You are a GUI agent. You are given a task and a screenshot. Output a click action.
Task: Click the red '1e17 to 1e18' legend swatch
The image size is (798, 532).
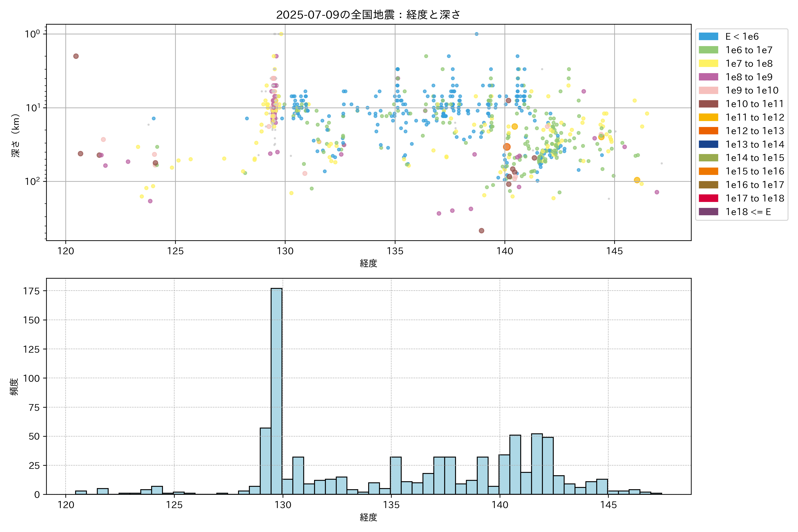tap(708, 198)
